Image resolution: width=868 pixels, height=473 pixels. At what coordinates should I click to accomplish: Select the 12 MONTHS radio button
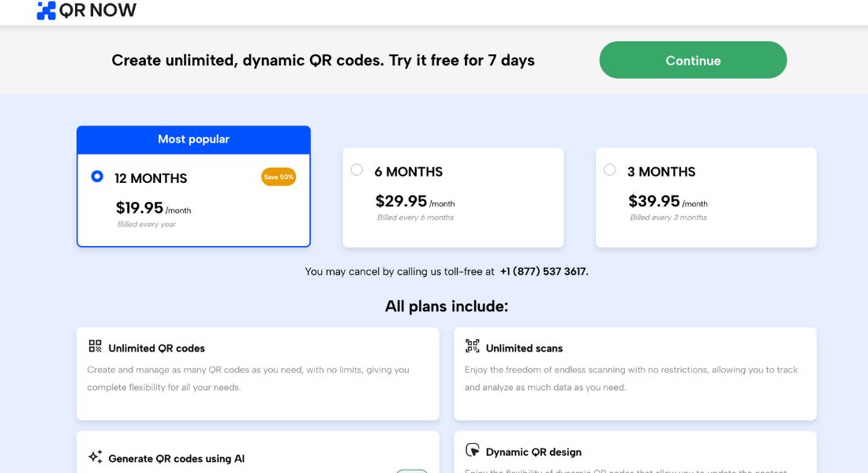click(x=97, y=177)
